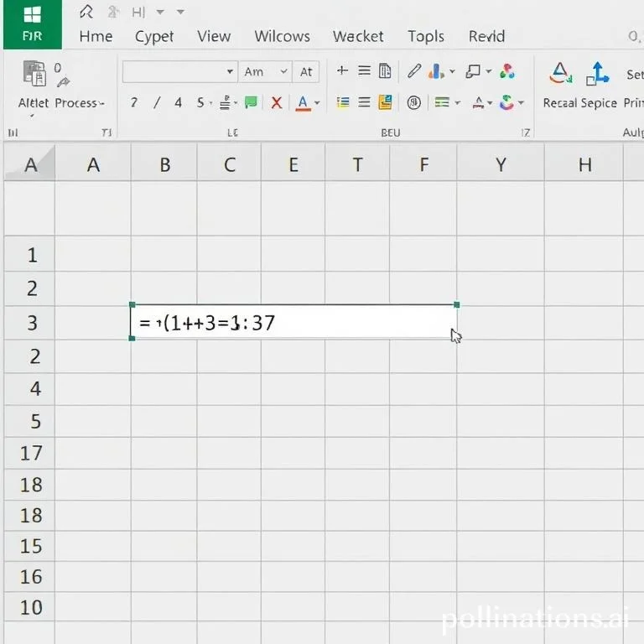Toggle the 5 formatting button
Image resolution: width=644 pixels, height=644 pixels.
[200, 102]
